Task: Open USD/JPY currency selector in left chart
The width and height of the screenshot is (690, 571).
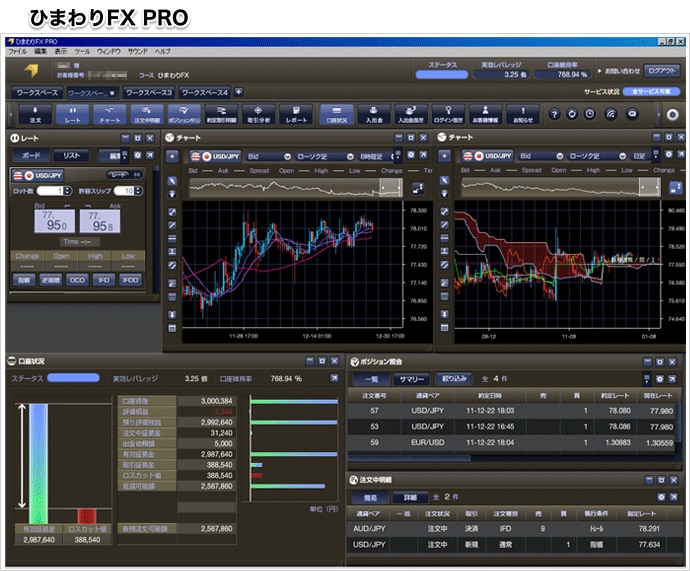Action: 215,156
